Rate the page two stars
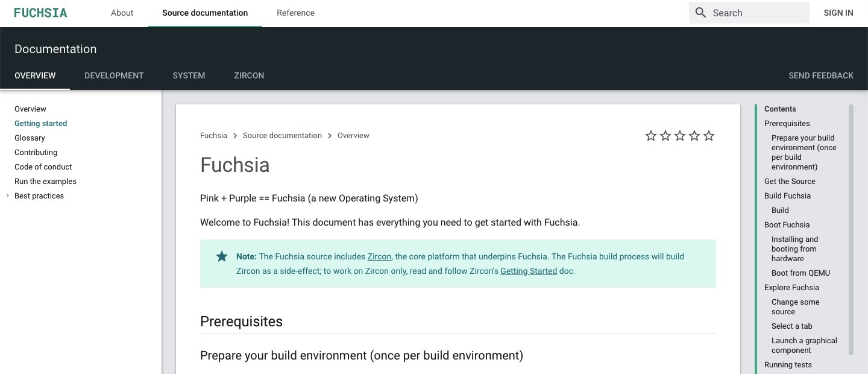Screen dimensions: 868x374 pos(665,136)
